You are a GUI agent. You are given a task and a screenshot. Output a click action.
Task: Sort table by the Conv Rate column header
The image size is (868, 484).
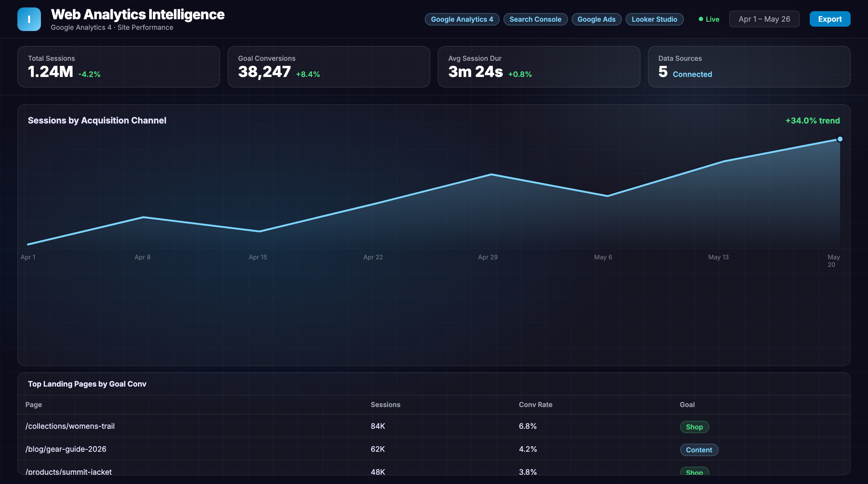coord(535,404)
